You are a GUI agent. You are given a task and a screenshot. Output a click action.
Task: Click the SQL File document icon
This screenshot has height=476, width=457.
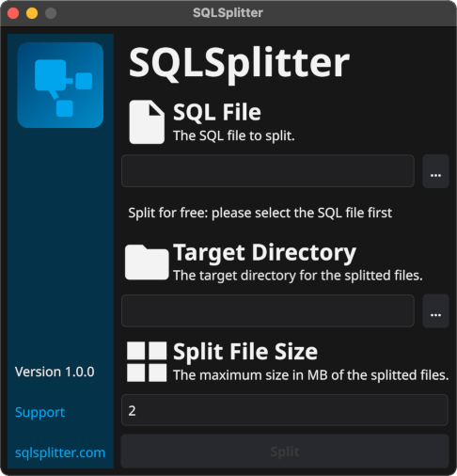coord(147,122)
